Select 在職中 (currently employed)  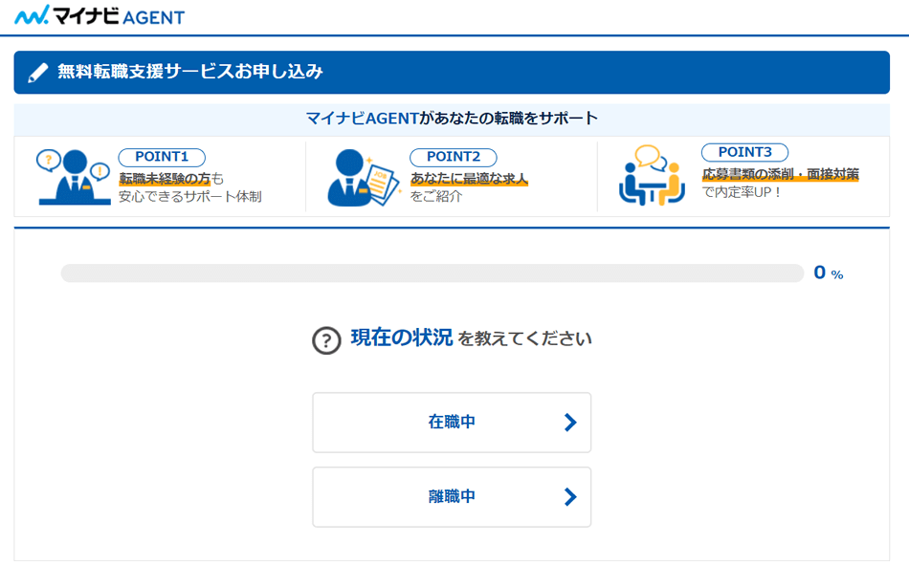452,423
